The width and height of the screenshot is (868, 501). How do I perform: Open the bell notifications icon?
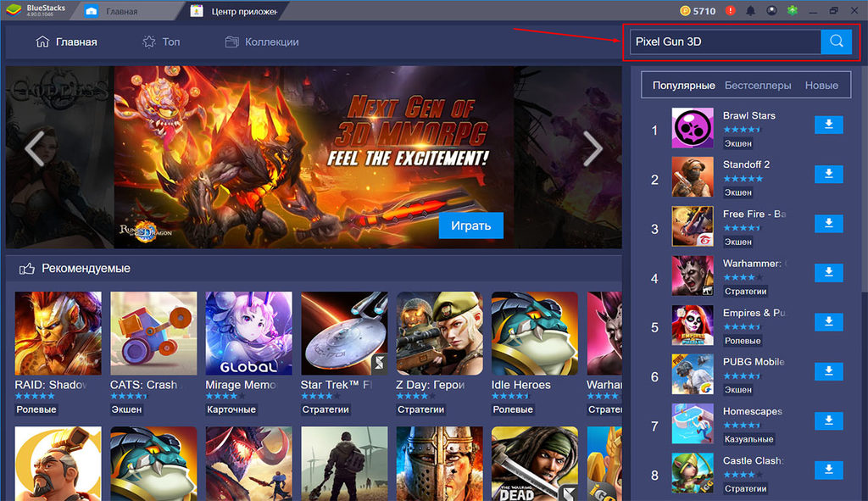coord(751,10)
